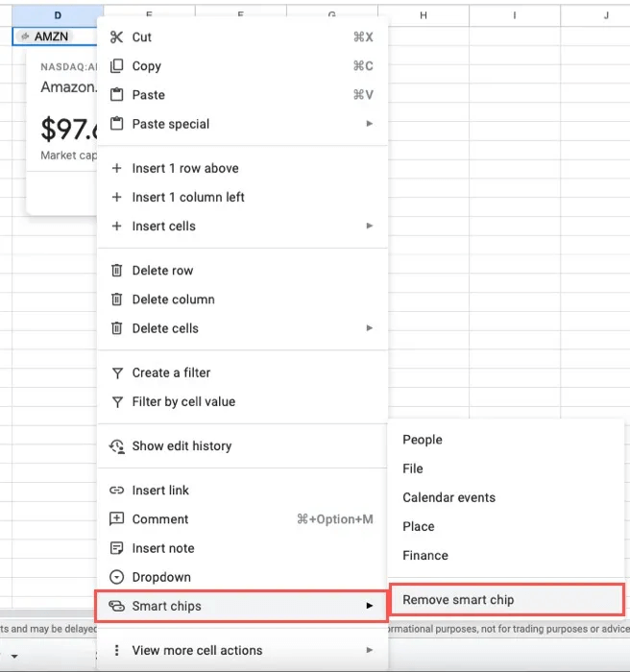
Task: Select Insert 1 column left
Action: [242, 197]
